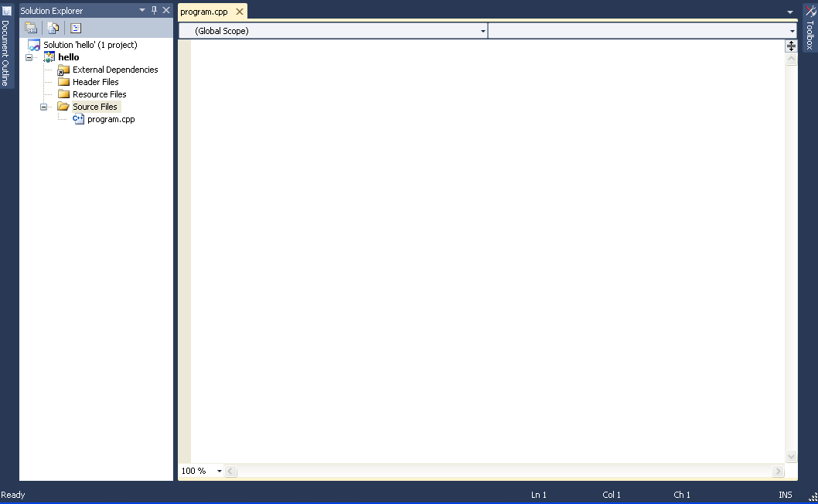Open the (Global Scope) dropdown

[x=483, y=31]
